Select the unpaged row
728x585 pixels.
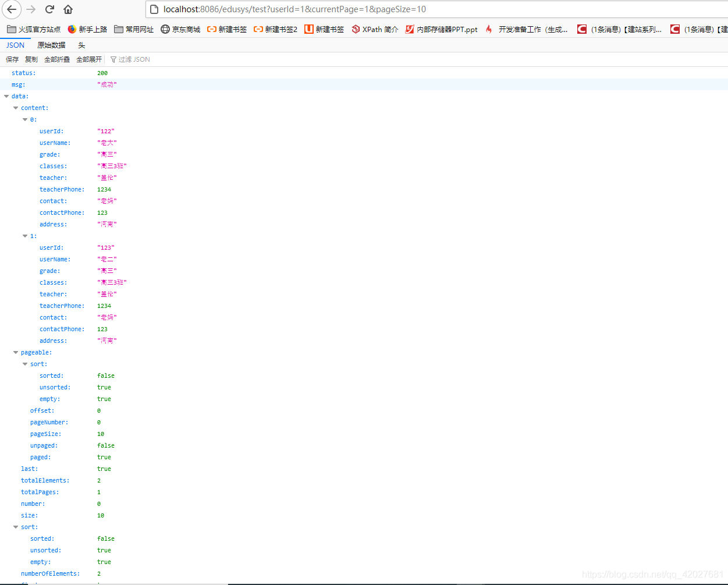(364, 445)
